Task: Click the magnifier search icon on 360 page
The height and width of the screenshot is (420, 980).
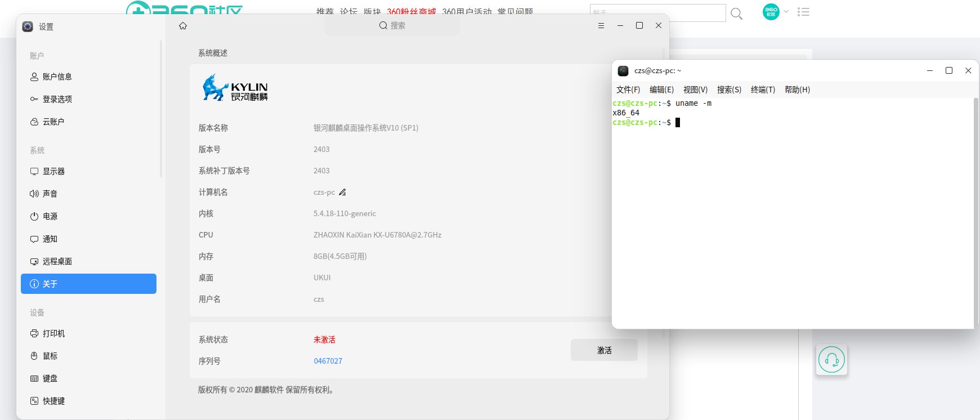Action: point(736,13)
